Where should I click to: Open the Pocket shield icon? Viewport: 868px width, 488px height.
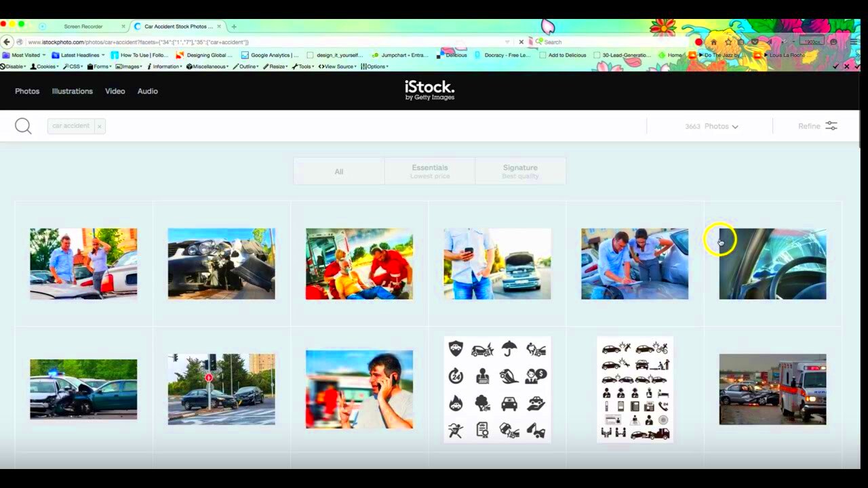pyautogui.click(x=754, y=42)
